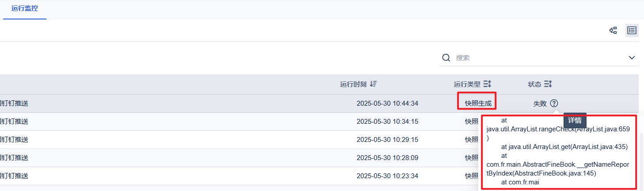Select the 失败 status text

pyautogui.click(x=540, y=103)
